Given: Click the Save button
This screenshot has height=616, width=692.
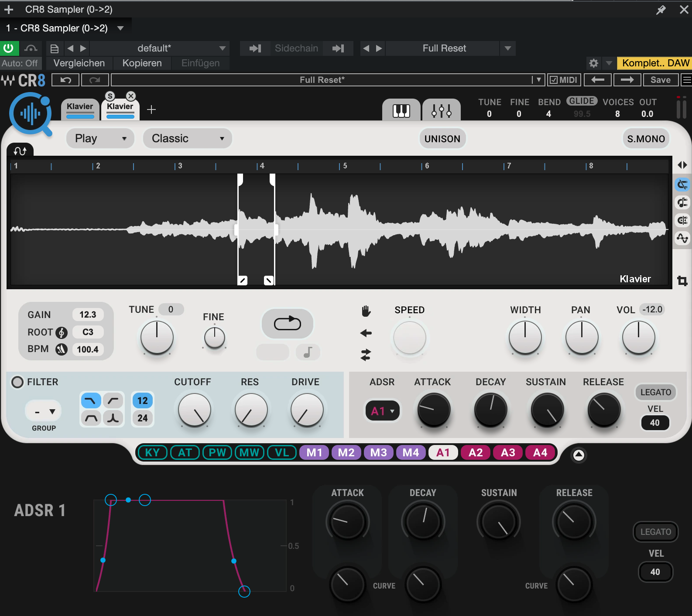Looking at the screenshot, I should pyautogui.click(x=661, y=80).
